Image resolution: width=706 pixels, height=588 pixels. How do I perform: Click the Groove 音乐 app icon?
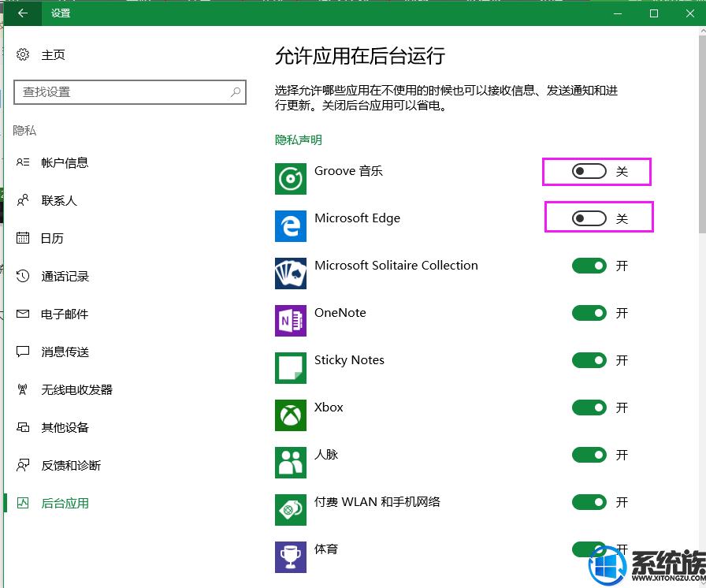pyautogui.click(x=291, y=179)
